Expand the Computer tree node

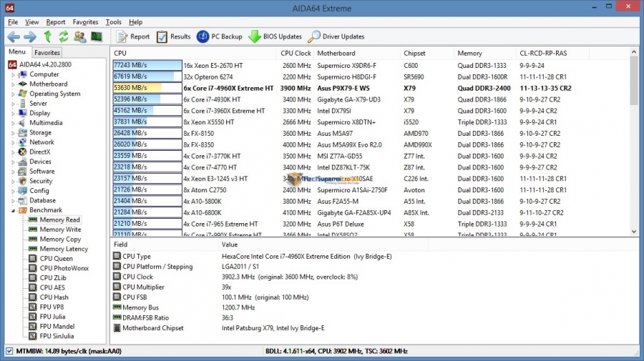[x=13, y=74]
